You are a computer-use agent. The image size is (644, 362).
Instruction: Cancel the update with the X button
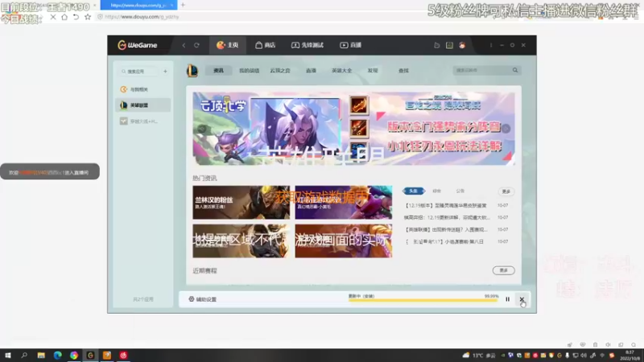click(522, 299)
